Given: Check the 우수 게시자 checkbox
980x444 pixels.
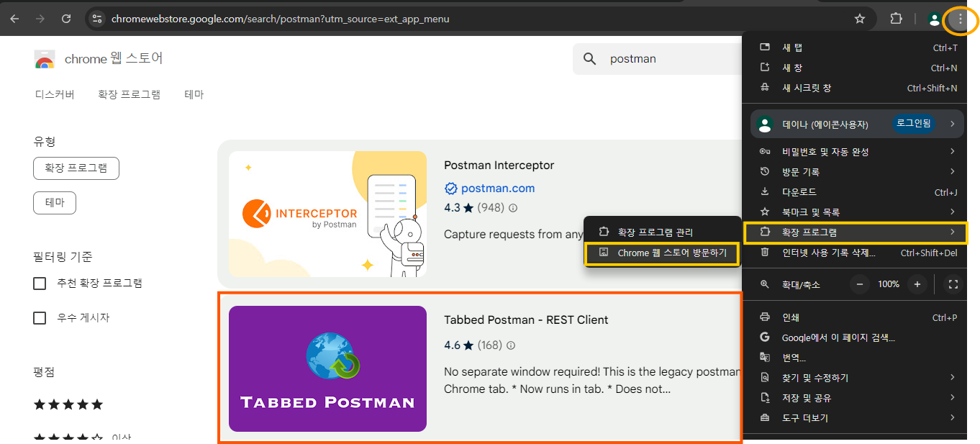Looking at the screenshot, I should click(x=40, y=318).
